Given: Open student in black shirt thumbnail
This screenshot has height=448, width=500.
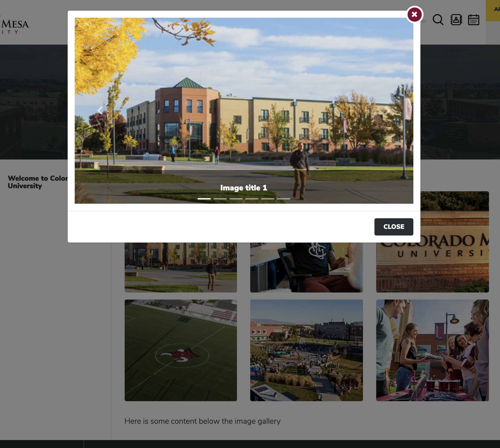Looking at the screenshot, I should pos(306,267).
